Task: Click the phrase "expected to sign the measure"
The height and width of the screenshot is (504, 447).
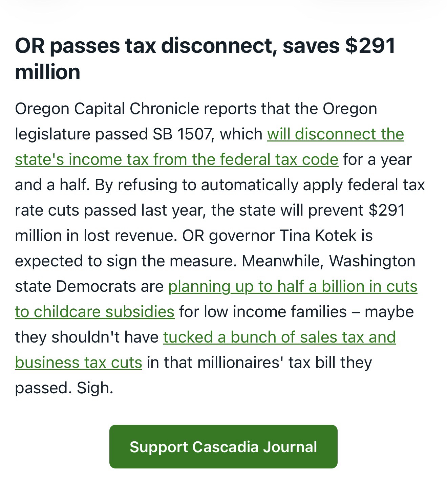Action: [x=125, y=261]
